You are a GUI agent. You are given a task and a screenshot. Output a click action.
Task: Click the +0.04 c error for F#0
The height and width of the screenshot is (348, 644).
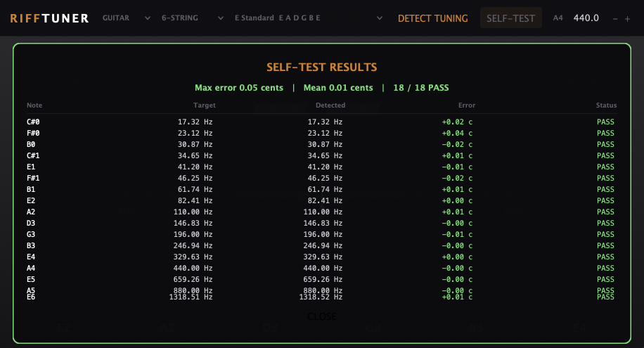pyautogui.click(x=457, y=133)
